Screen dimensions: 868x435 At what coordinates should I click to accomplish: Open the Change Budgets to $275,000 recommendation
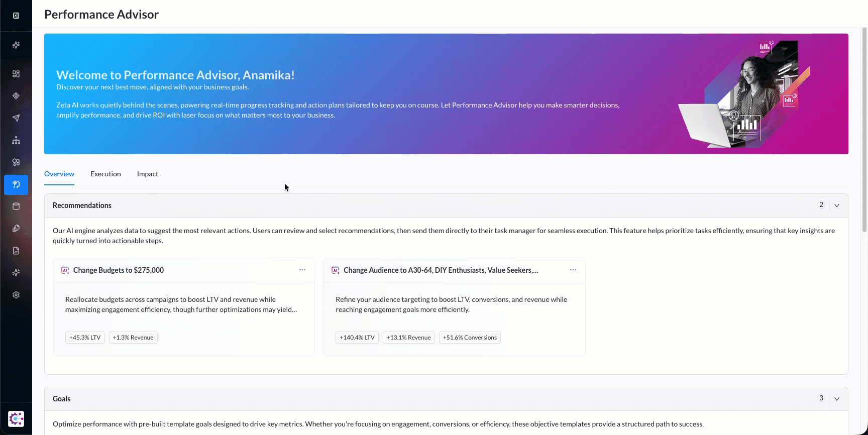point(119,270)
